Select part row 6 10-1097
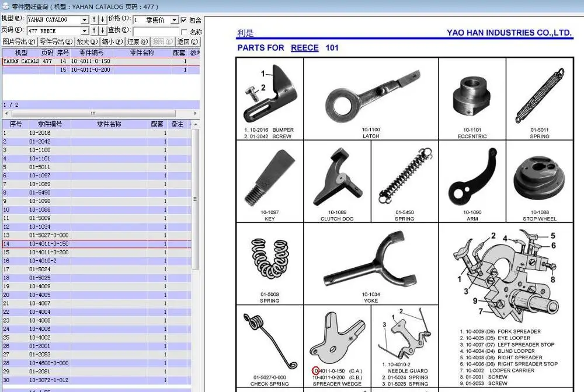Screen dimensions: 584x392 click(96, 176)
